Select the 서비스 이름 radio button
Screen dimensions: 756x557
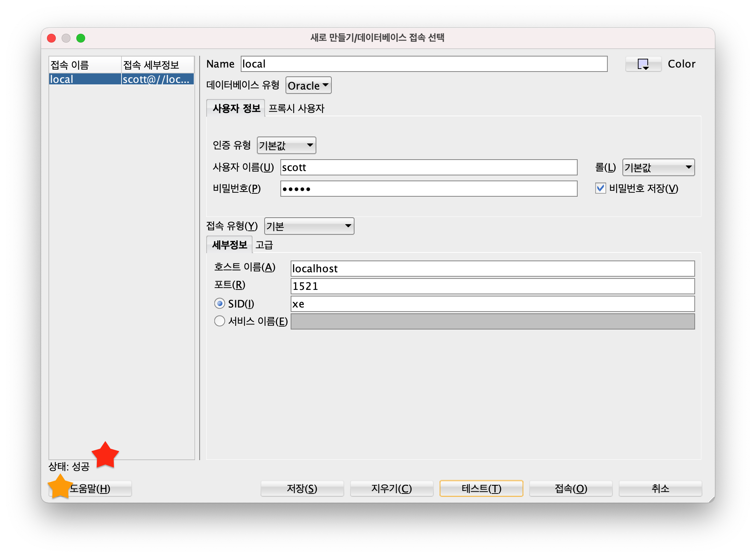point(219,321)
